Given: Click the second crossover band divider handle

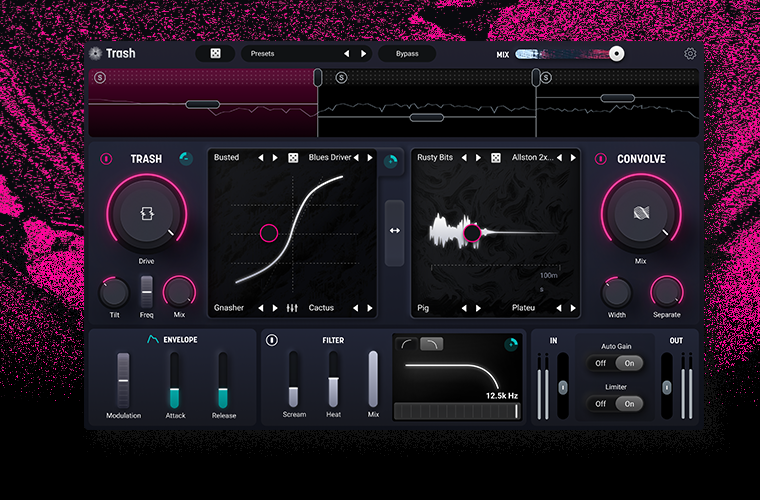Looking at the screenshot, I should (536, 78).
